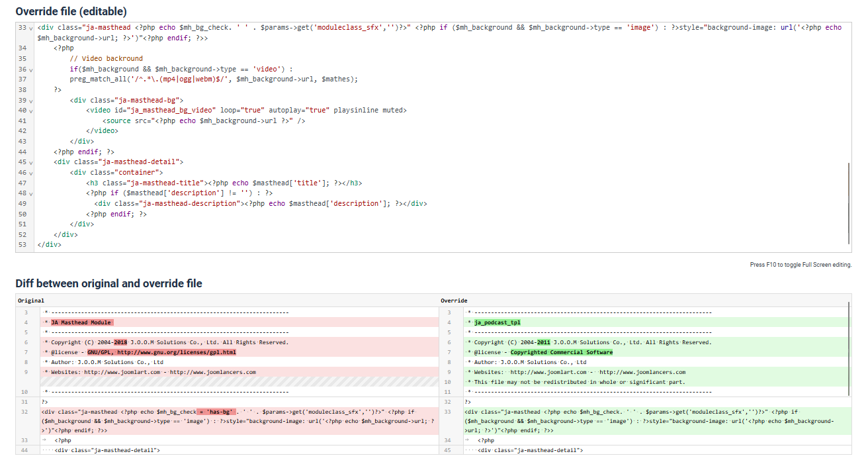This screenshot has height=468, width=868.
Task: Collapse the code fold at editor line 33
Action: pos(31,28)
